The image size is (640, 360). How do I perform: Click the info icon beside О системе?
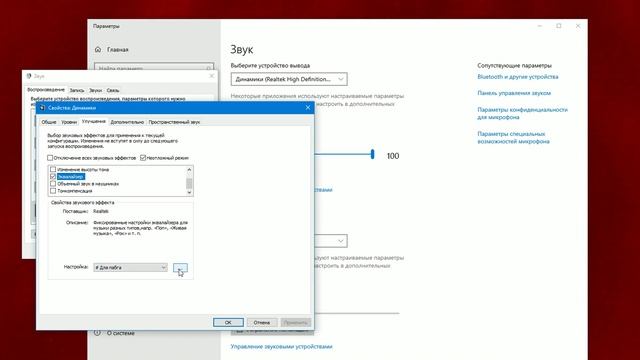click(x=98, y=333)
